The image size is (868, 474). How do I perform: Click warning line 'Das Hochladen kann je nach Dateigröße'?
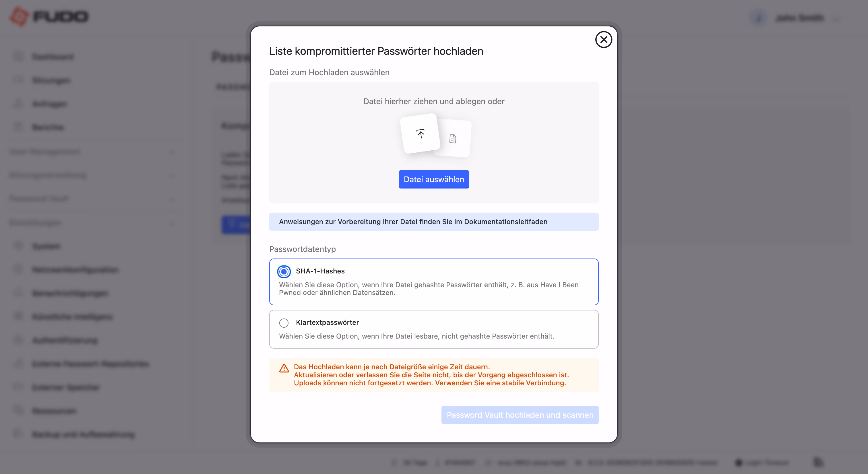(x=392, y=367)
